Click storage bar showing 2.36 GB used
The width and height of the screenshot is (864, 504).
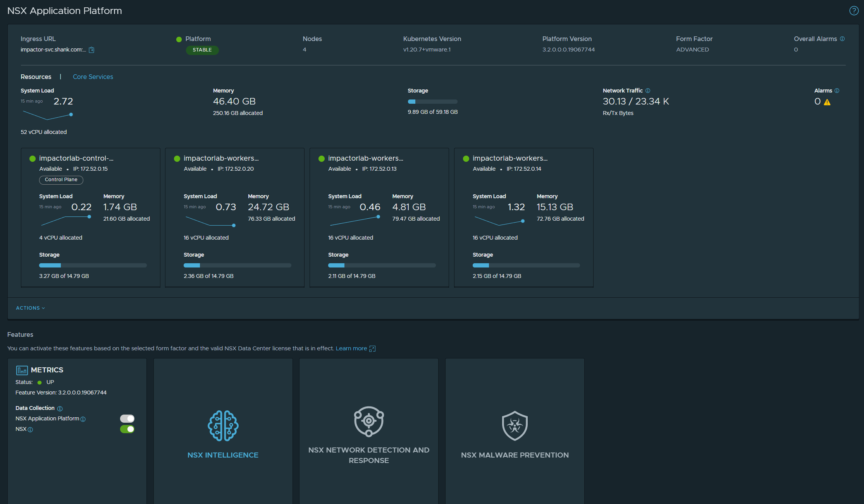pos(238,265)
